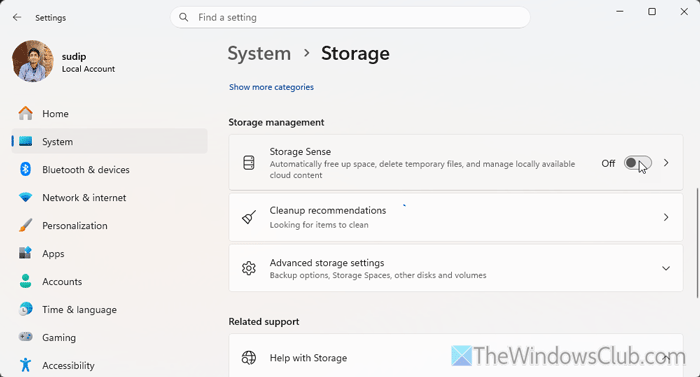Maximize the Settings window

pyautogui.click(x=652, y=12)
